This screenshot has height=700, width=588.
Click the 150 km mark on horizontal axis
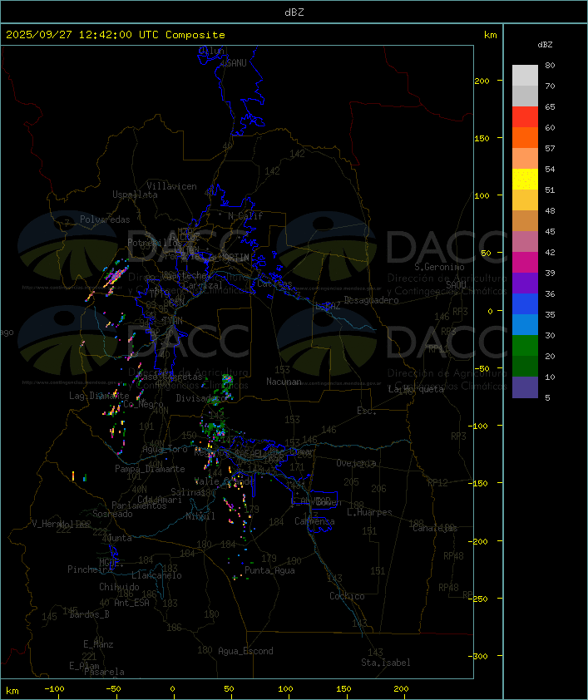coord(343,689)
